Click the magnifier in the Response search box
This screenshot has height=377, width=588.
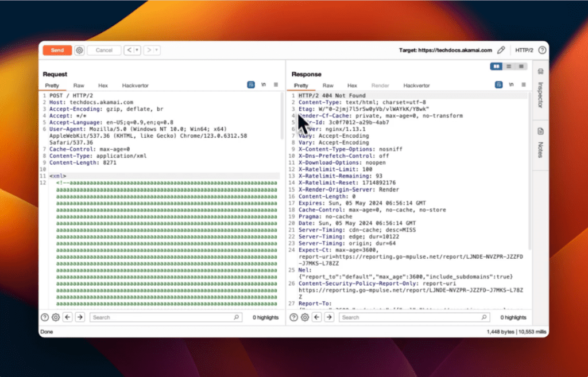click(484, 317)
